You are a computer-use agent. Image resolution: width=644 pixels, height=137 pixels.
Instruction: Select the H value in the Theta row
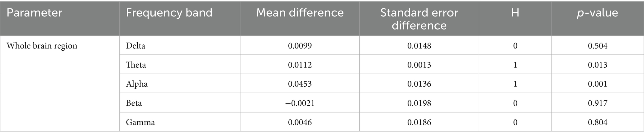515,65
